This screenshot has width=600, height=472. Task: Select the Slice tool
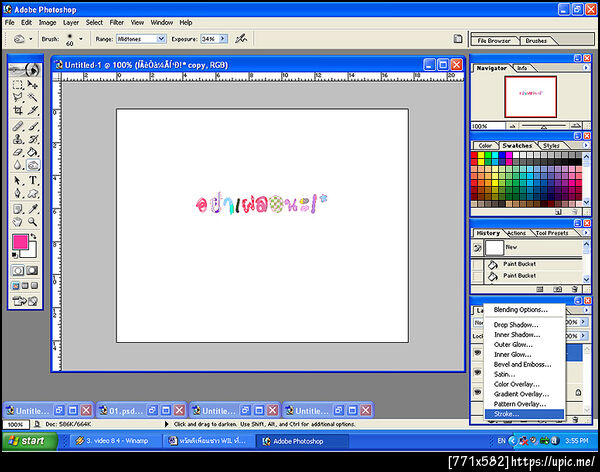[33, 110]
